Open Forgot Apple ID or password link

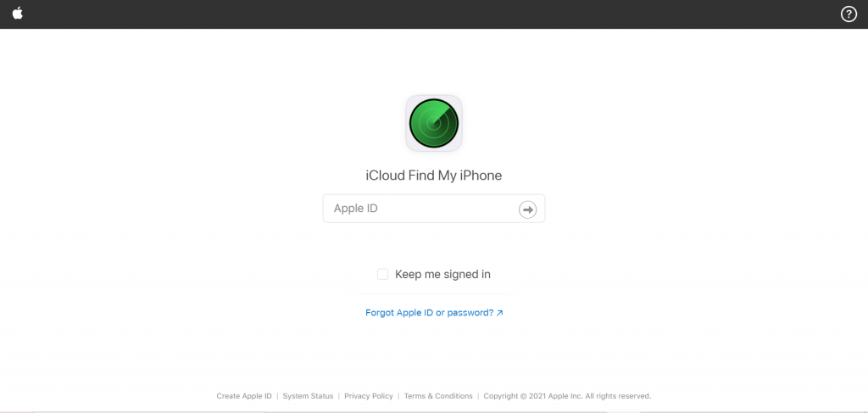(x=434, y=313)
